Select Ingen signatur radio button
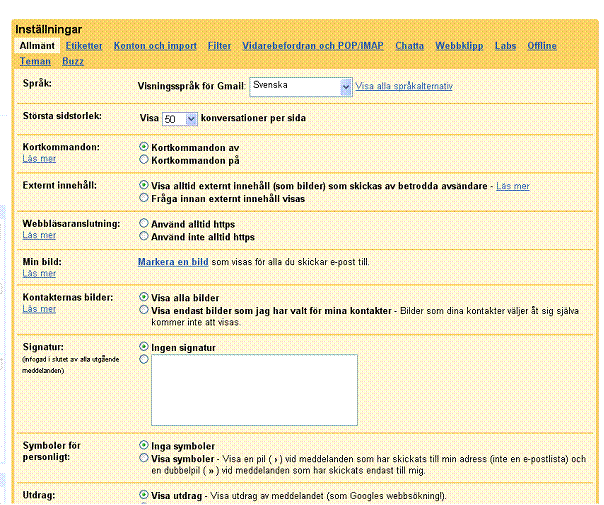This screenshot has width=604, height=505. pyautogui.click(x=144, y=346)
